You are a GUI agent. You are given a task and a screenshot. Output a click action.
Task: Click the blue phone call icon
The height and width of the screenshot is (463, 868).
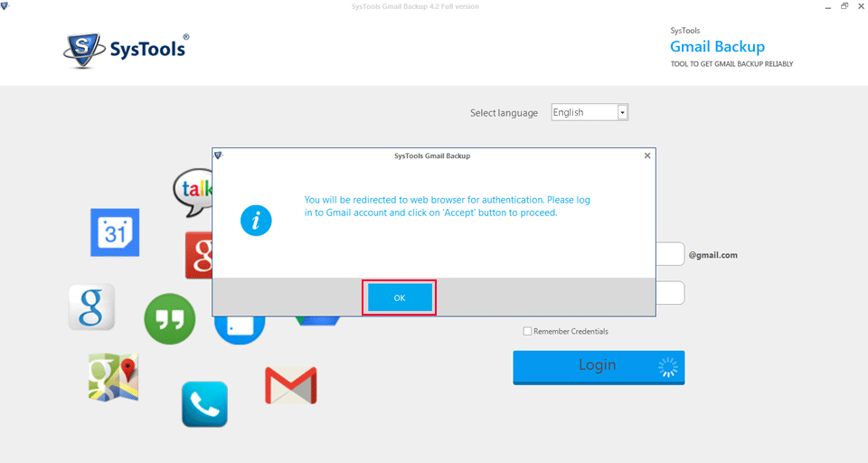pos(205,404)
